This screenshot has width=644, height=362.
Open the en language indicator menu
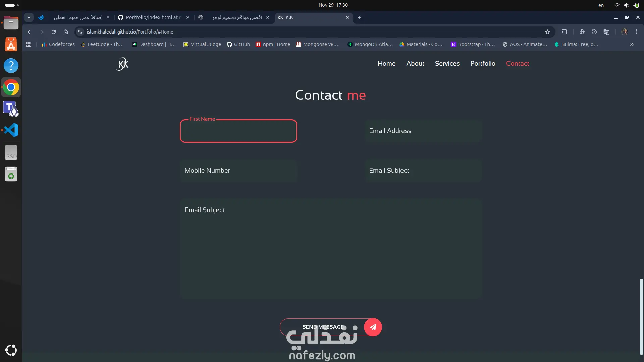(601, 5)
